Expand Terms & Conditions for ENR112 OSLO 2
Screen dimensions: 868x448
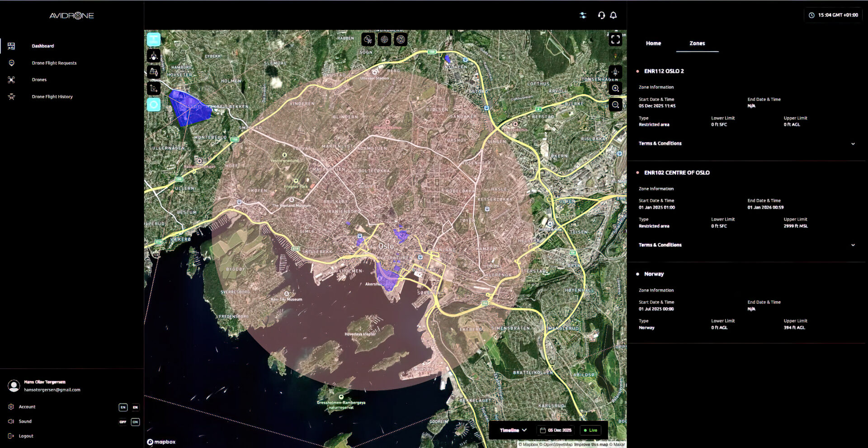point(853,144)
